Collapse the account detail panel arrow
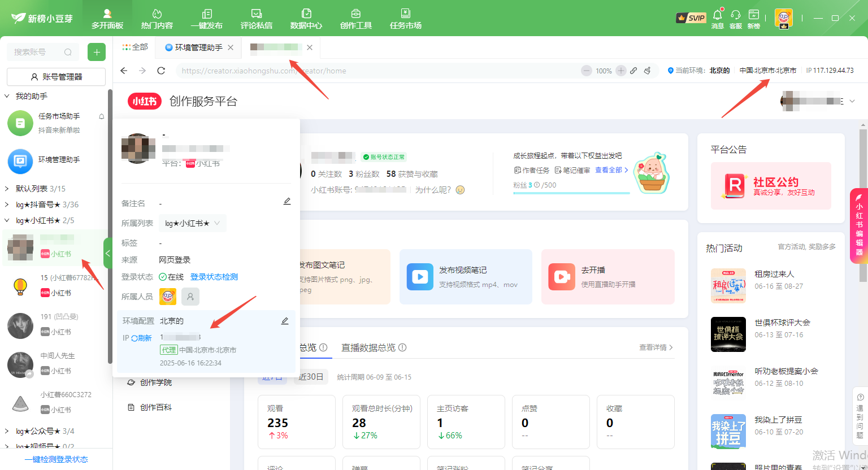868x470 pixels. click(108, 254)
